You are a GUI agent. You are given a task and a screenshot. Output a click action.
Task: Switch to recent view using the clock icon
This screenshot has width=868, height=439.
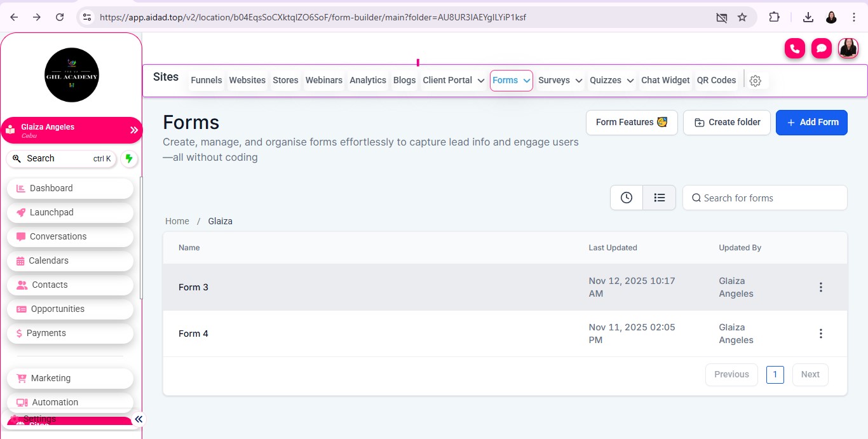(x=627, y=198)
